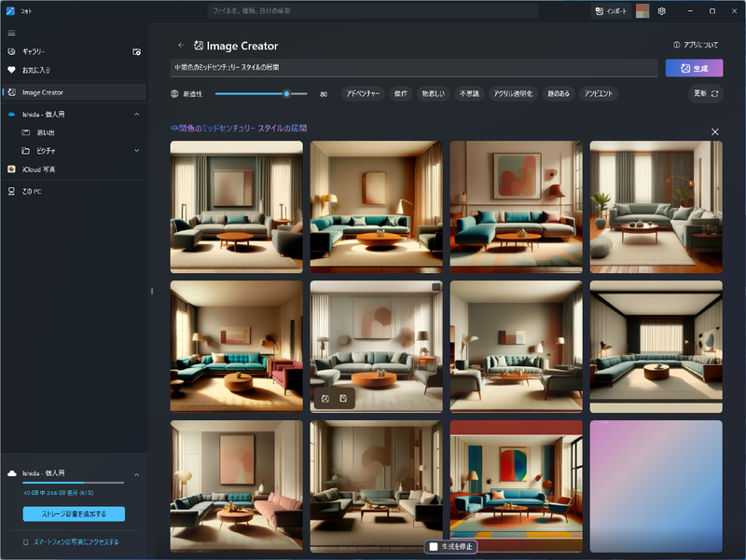Click the save icon overlaid on the hovered thumbnail

pos(343,399)
